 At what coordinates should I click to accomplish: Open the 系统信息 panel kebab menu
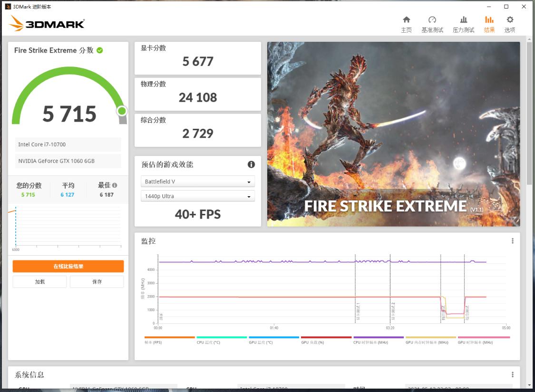[513, 374]
